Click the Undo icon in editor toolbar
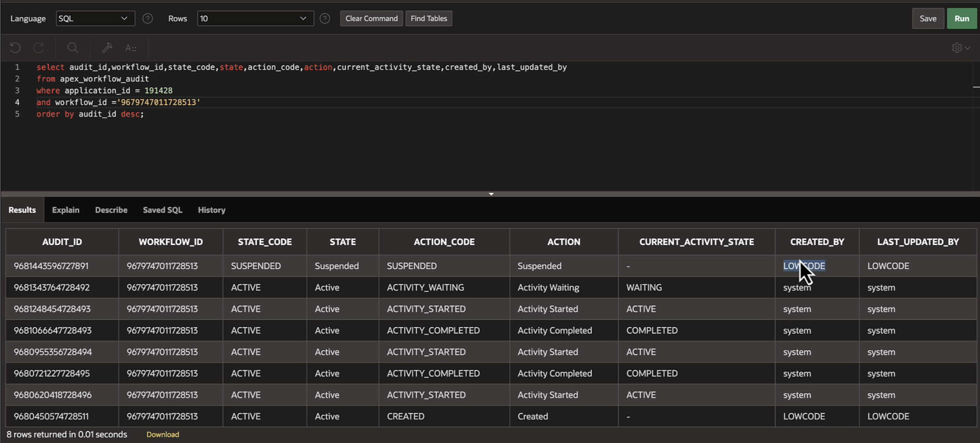The image size is (980, 443). coord(15,48)
